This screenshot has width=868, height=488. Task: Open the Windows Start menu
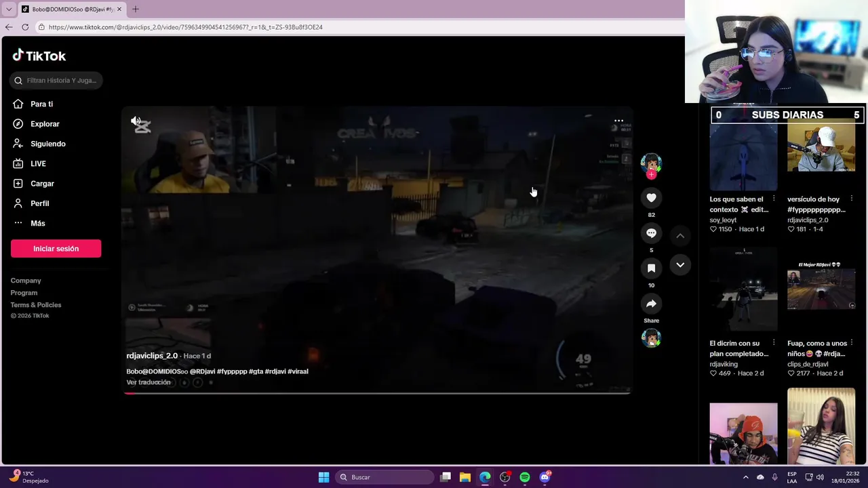coord(323,477)
